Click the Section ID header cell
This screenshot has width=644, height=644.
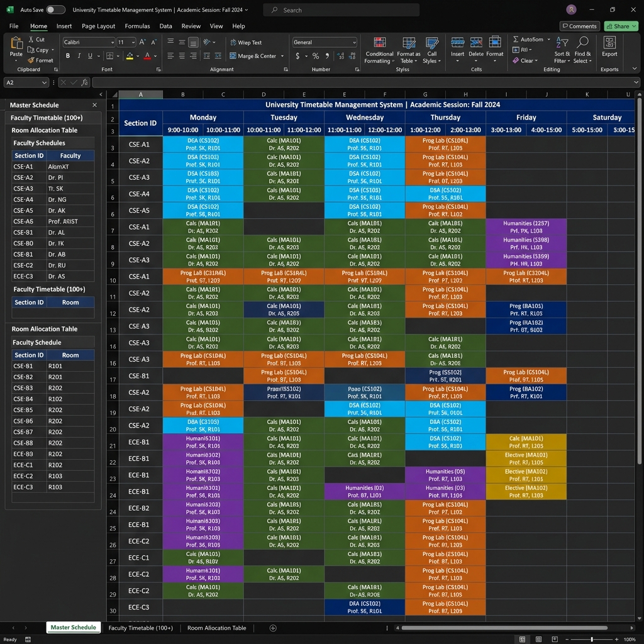(x=140, y=123)
